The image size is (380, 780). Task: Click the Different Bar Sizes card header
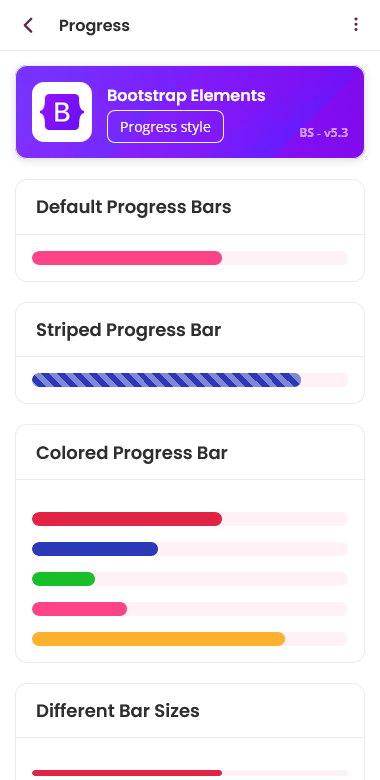point(190,711)
